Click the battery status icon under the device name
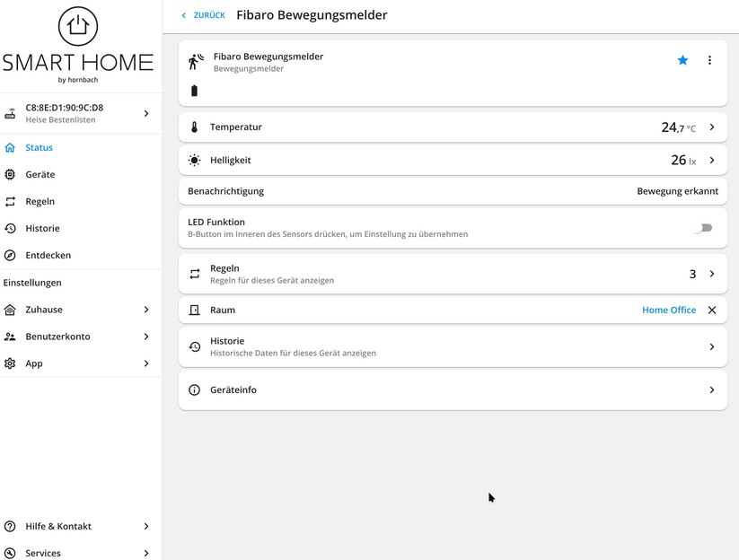739x560 pixels. point(194,90)
